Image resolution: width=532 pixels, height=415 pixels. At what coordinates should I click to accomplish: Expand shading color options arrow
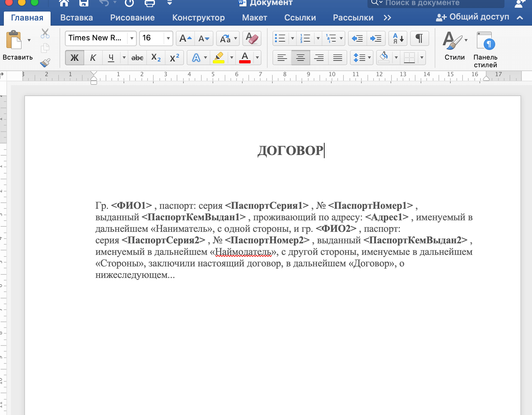pos(396,58)
